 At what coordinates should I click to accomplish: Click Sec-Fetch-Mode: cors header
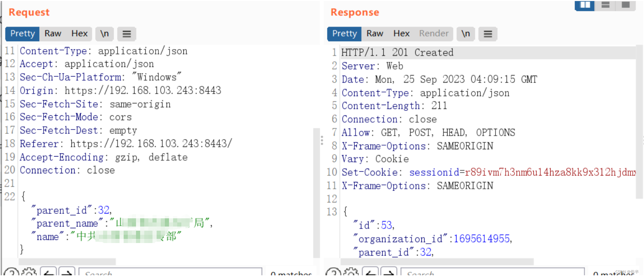(76, 117)
